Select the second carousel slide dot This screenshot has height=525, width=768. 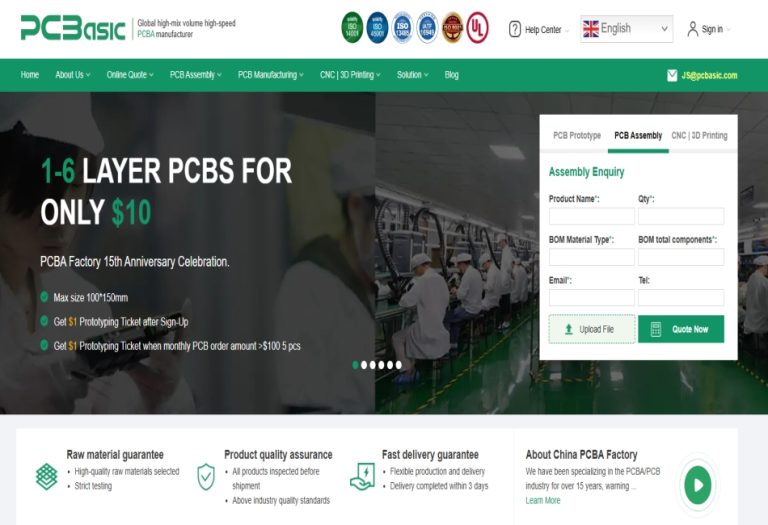364,365
